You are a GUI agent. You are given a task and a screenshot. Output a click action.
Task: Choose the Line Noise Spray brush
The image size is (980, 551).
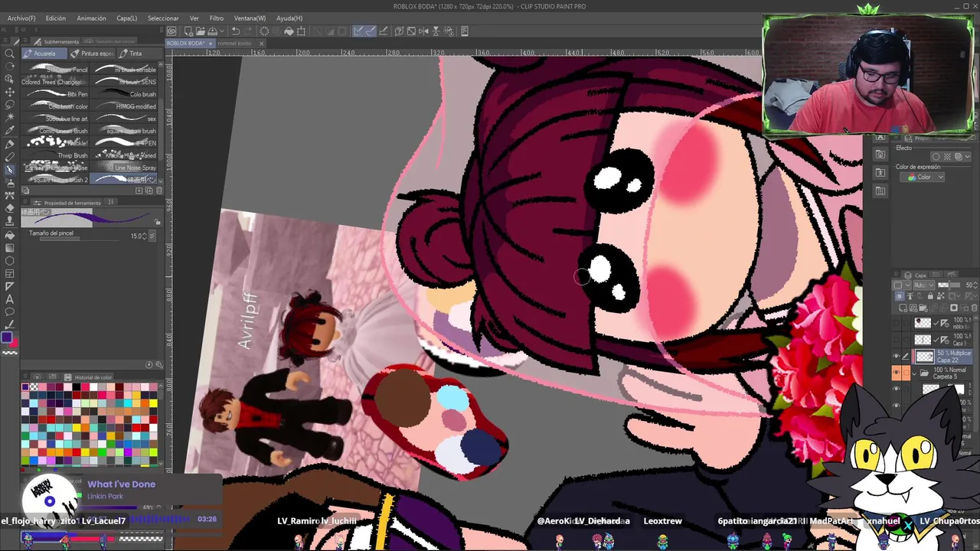click(x=122, y=168)
